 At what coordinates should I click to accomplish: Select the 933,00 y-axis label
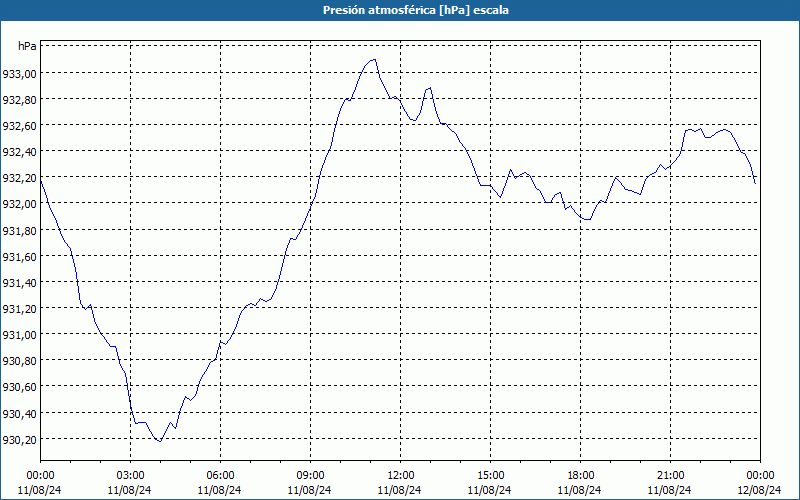(19, 74)
